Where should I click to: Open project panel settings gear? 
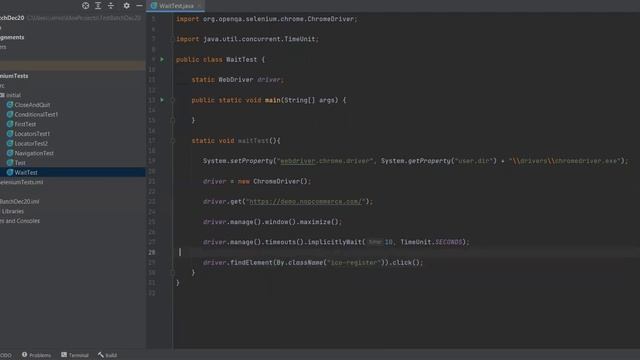pyautogui.click(x=127, y=6)
